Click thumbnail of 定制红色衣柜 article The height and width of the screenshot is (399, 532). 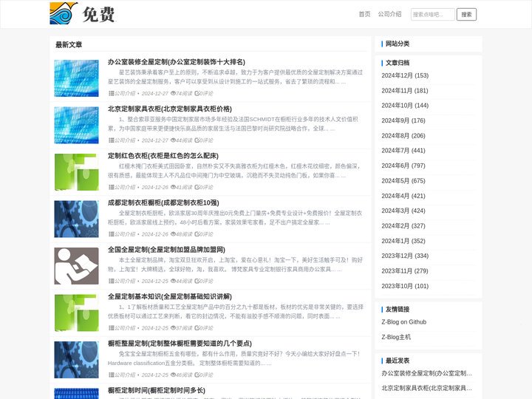pos(76,172)
